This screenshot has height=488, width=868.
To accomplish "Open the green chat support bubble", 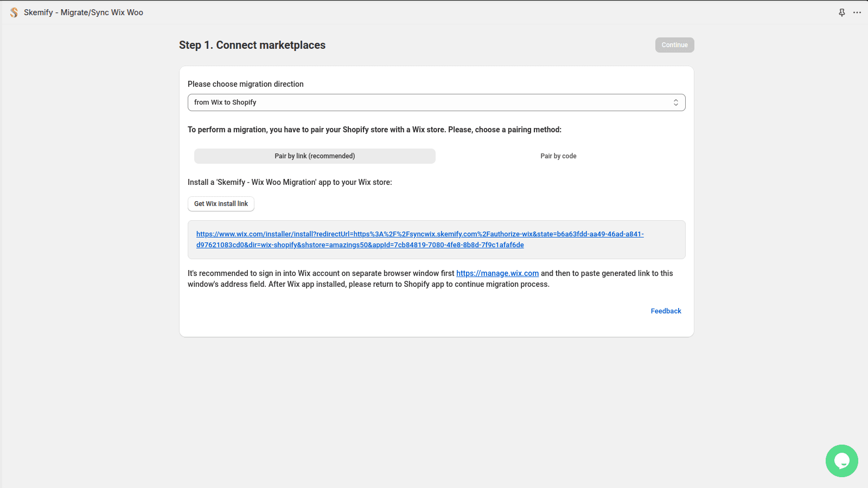I will [841, 461].
